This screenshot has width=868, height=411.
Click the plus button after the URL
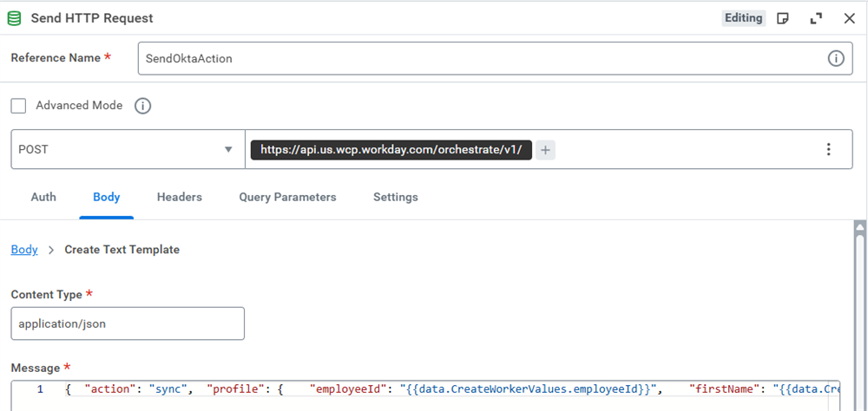tap(545, 149)
